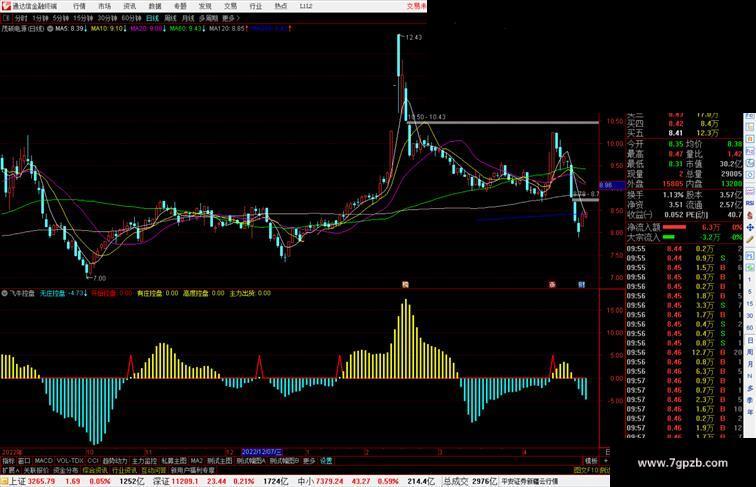The image size is (756, 487).
Task: Click the 月 period button in the right sidebar
Action: pos(750,364)
